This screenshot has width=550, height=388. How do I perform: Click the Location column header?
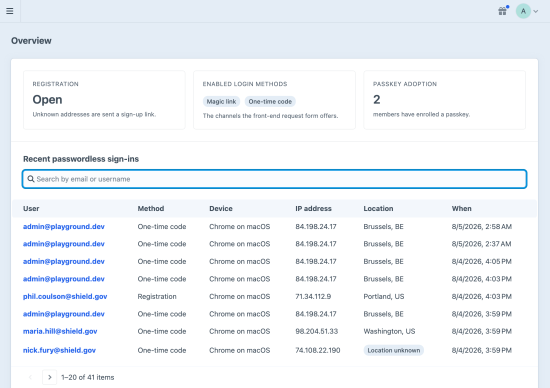(x=378, y=208)
